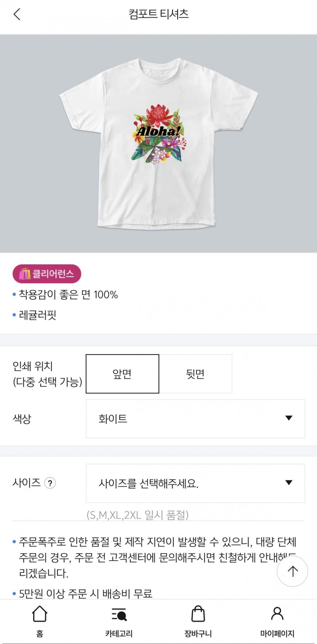The width and height of the screenshot is (317, 644).
Task: Toggle front (앞면) print position
Action: coord(122,374)
